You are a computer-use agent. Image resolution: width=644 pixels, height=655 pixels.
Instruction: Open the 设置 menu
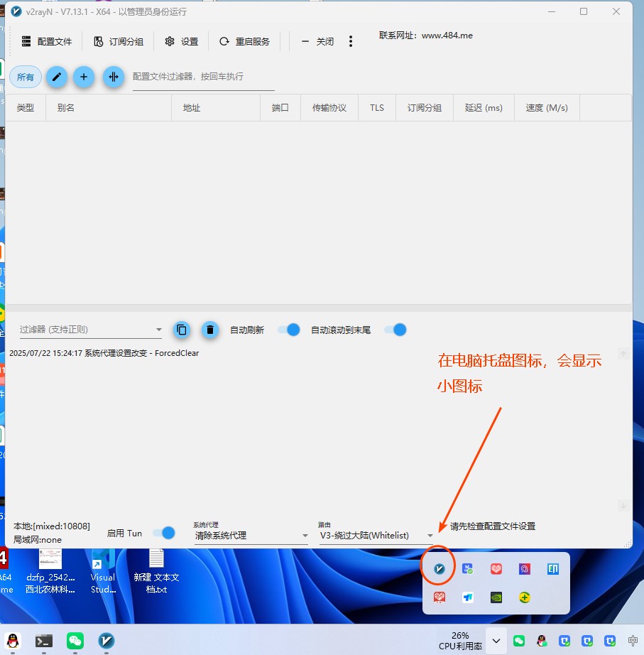coord(181,41)
